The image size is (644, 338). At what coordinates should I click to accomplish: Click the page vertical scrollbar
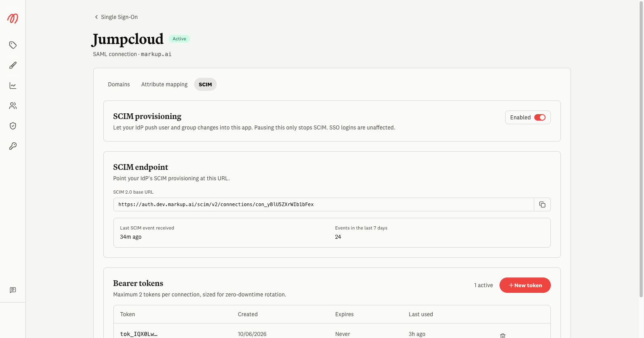[x=641, y=149]
